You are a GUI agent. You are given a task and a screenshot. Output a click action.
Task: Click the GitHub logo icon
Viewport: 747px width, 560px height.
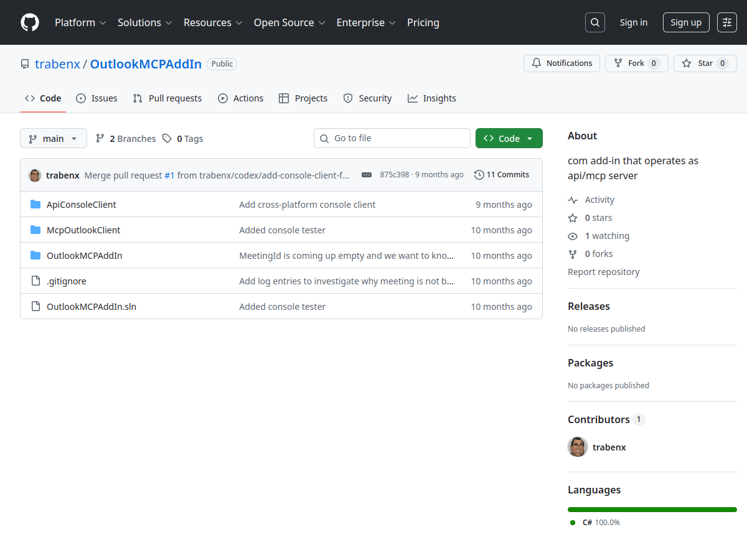tap(30, 22)
